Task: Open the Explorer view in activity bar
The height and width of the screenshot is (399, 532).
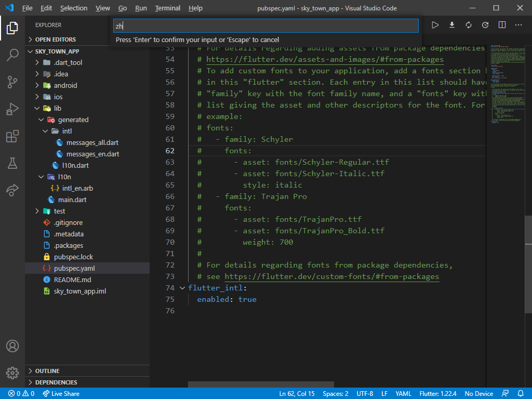Action: pyautogui.click(x=12, y=28)
